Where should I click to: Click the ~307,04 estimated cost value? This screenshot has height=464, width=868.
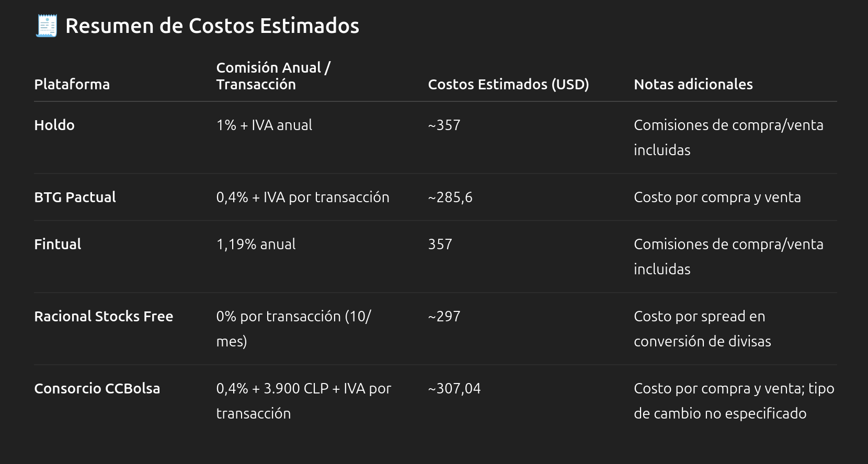(x=454, y=388)
